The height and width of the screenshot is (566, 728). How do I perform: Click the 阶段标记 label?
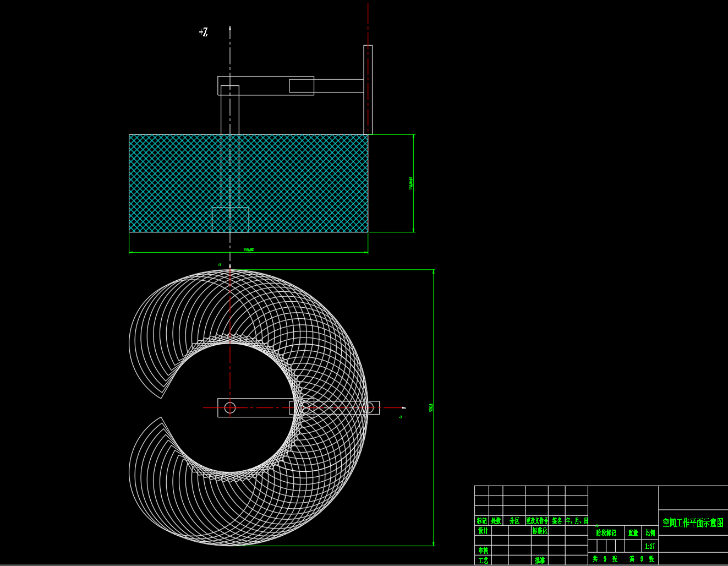point(606,533)
